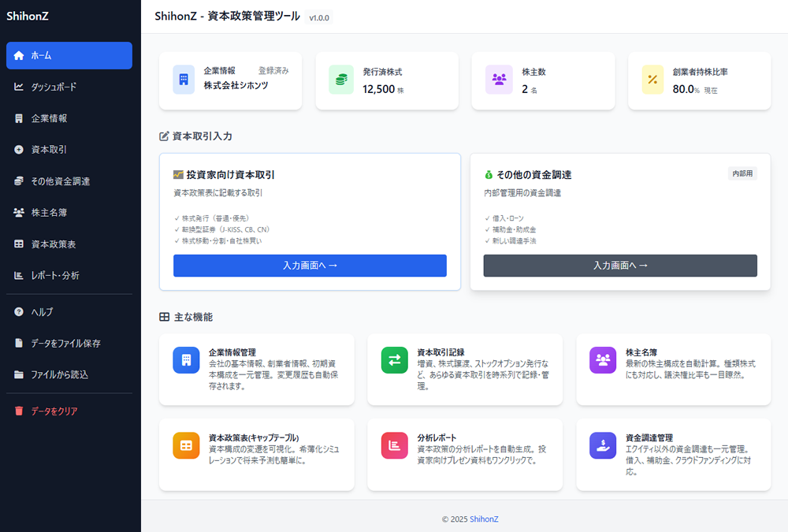Click the indigo hand icon for 資金調達管理
The image size is (788, 532).
pyautogui.click(x=603, y=445)
